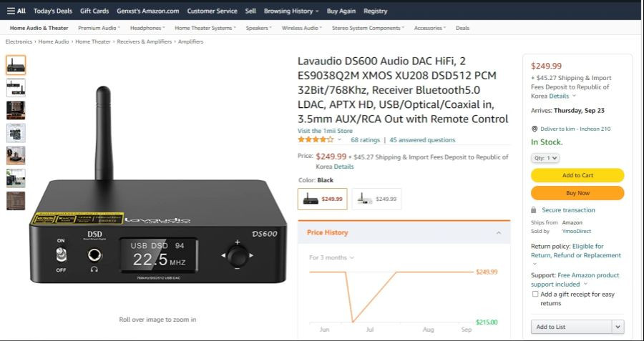Expand the return policy chevron
644x341 pixels.
coord(535,264)
